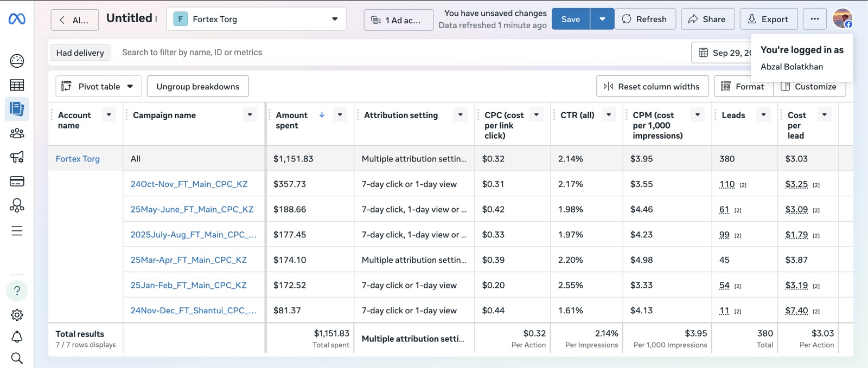Open the Search magnifier in sidebar
The height and width of the screenshot is (368, 868).
pyautogui.click(x=17, y=358)
